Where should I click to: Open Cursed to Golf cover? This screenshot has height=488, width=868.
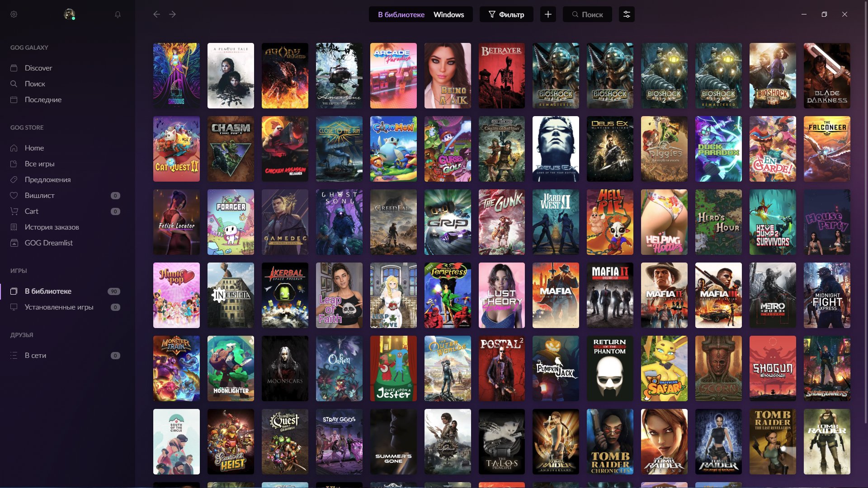(448, 149)
